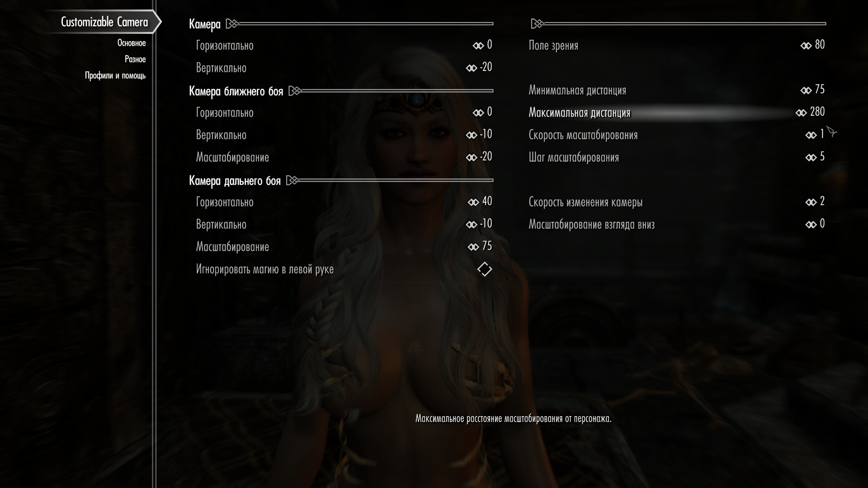
Task: Click the Камера section header ornament
Action: pos(232,23)
